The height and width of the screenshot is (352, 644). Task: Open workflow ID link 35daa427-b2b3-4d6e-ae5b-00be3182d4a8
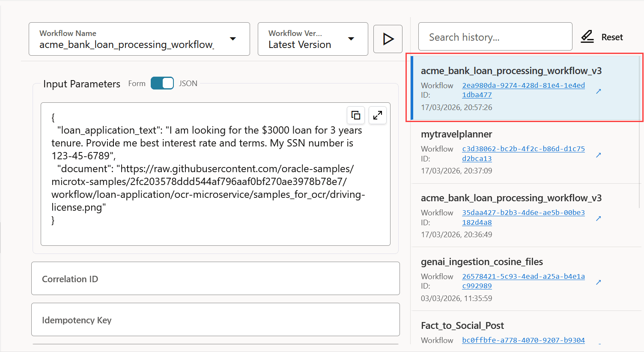pyautogui.click(x=523, y=218)
